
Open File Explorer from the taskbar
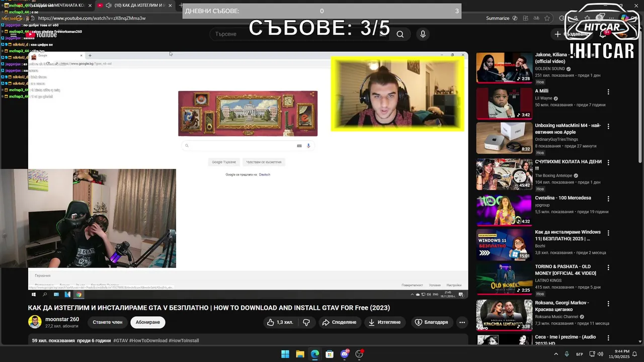coord(300,354)
